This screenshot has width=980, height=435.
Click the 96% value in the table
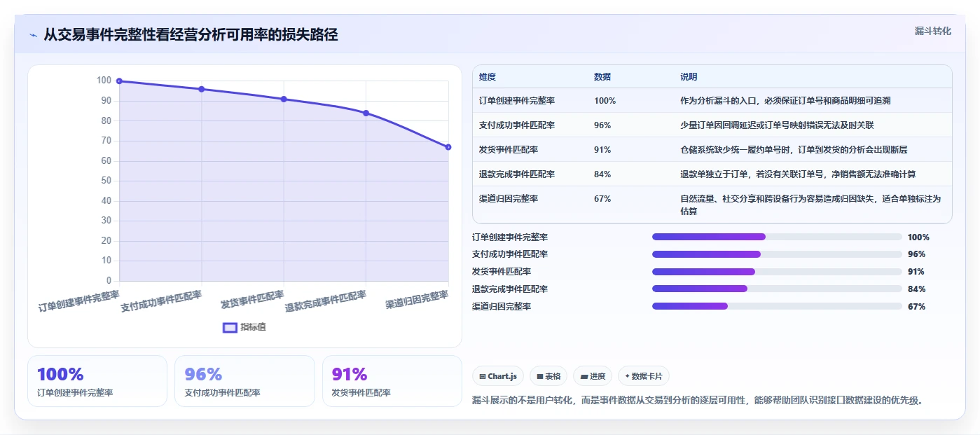coord(602,125)
